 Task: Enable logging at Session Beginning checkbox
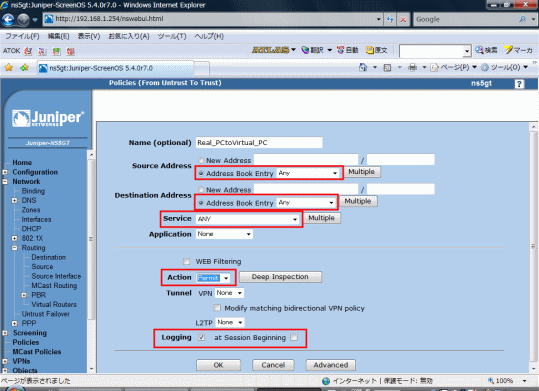(x=294, y=337)
